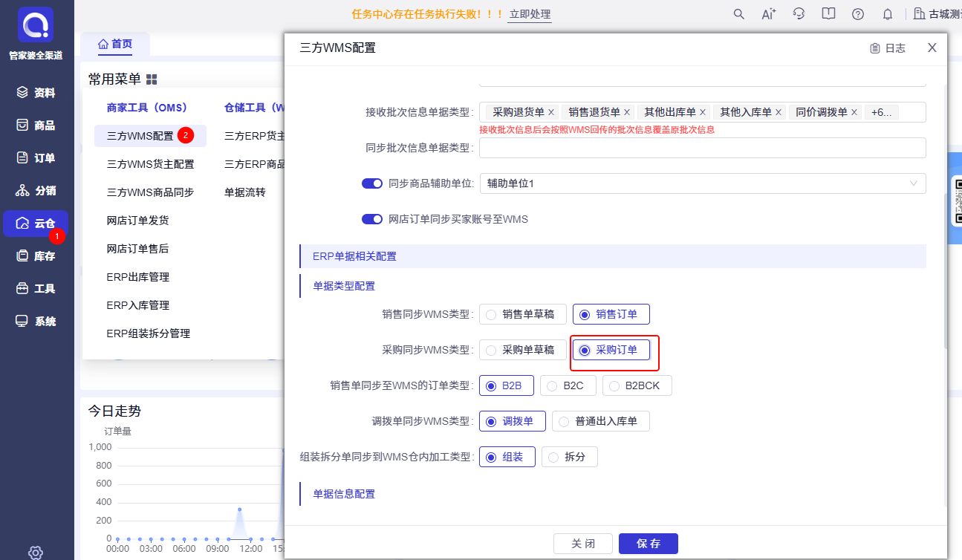Remove the 其他入库单 tag

779,112
